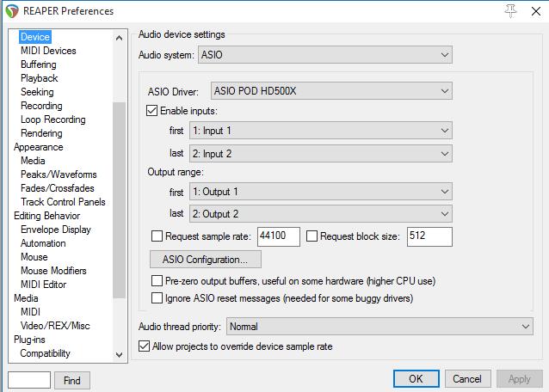Open the Buffering preferences page
The image size is (549, 392).
coord(39,64)
